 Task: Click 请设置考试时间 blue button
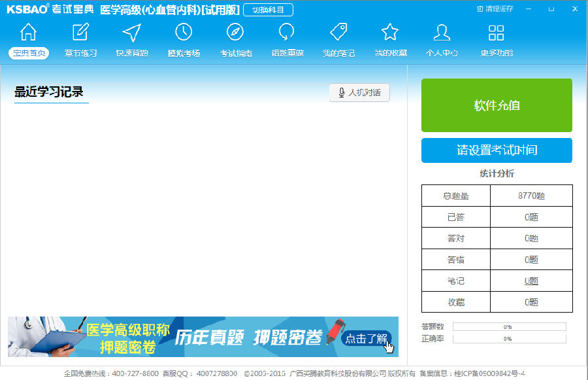coord(497,150)
